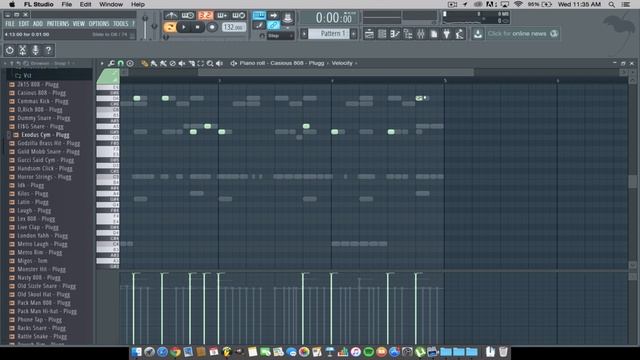Click the one-click audio recording microphone icon

click(x=36, y=50)
